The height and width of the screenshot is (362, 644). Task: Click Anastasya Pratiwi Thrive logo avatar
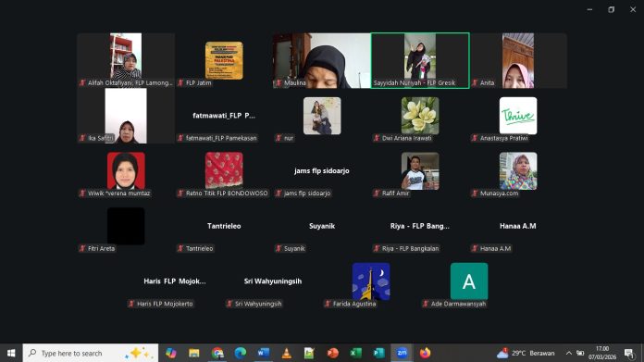pos(518,116)
